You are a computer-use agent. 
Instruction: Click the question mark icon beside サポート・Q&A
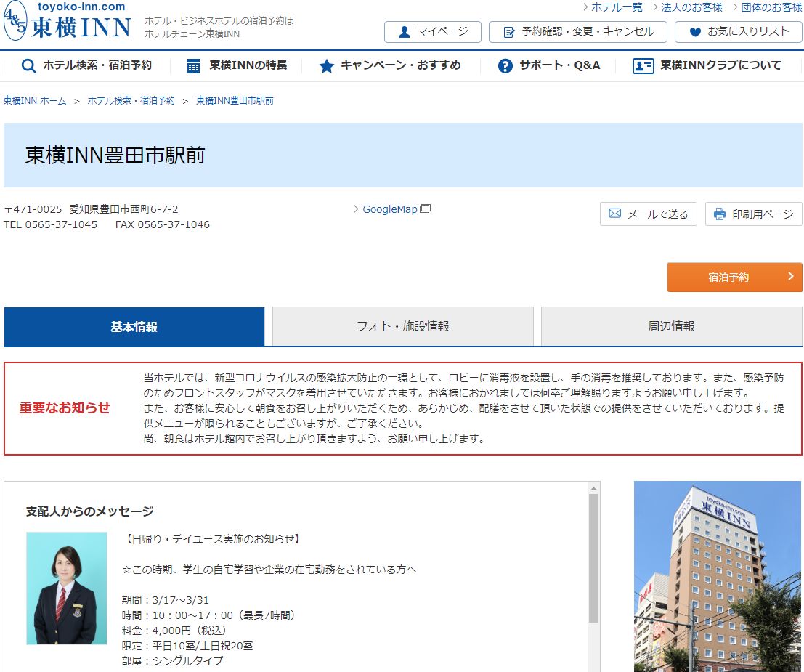505,65
